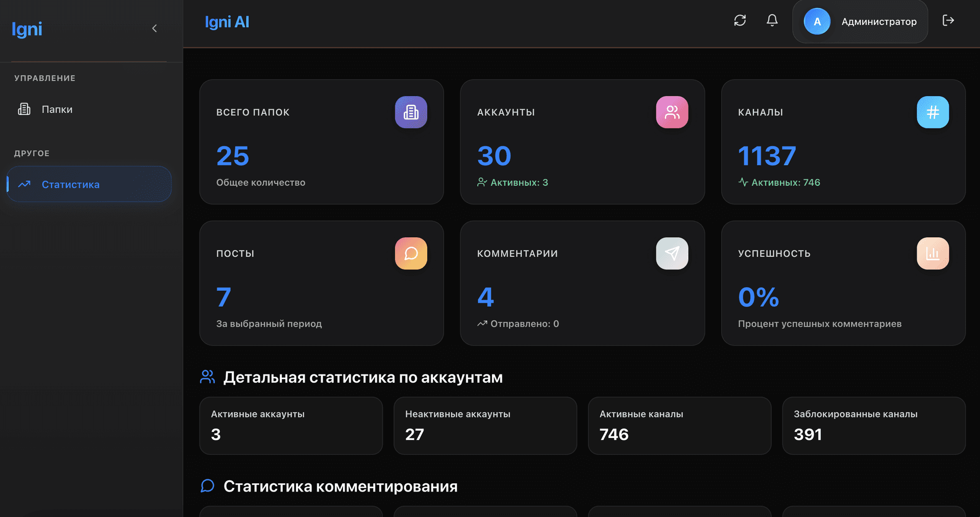The height and width of the screenshot is (517, 980).
Task: Click the logout icon
Action: pos(948,20)
